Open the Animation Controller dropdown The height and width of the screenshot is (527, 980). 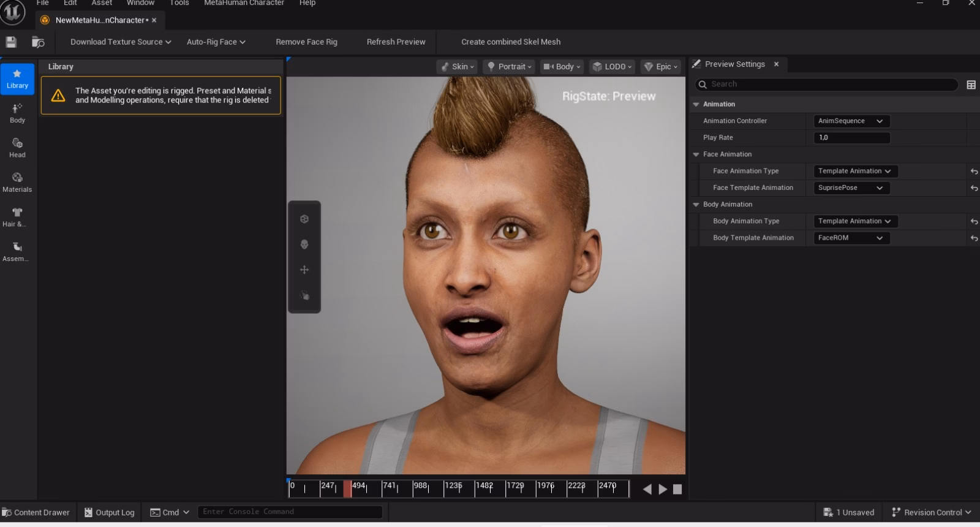851,121
